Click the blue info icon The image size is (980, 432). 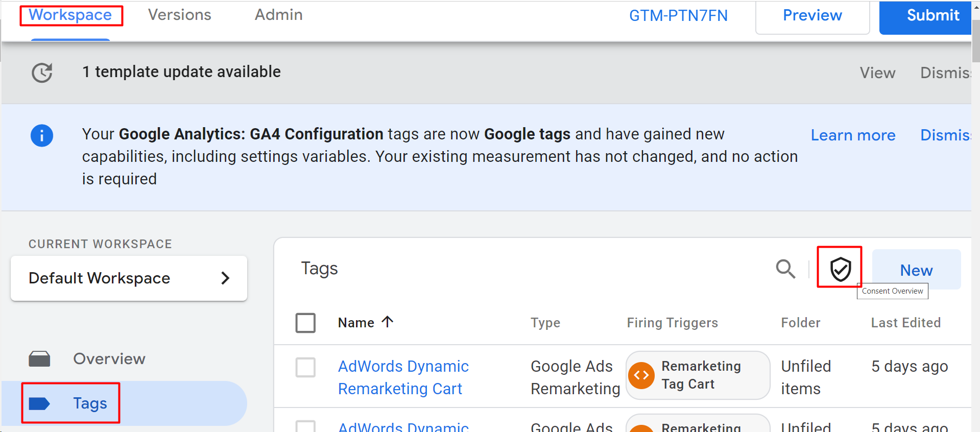(x=42, y=136)
